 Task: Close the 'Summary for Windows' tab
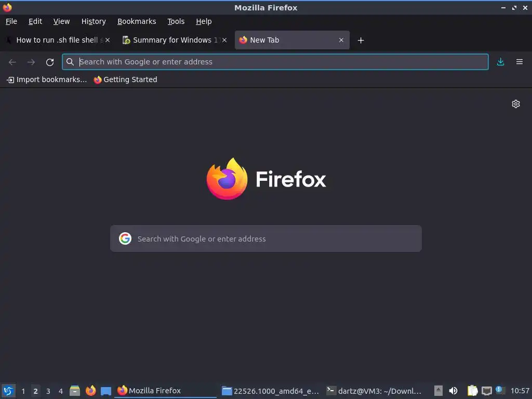224,40
